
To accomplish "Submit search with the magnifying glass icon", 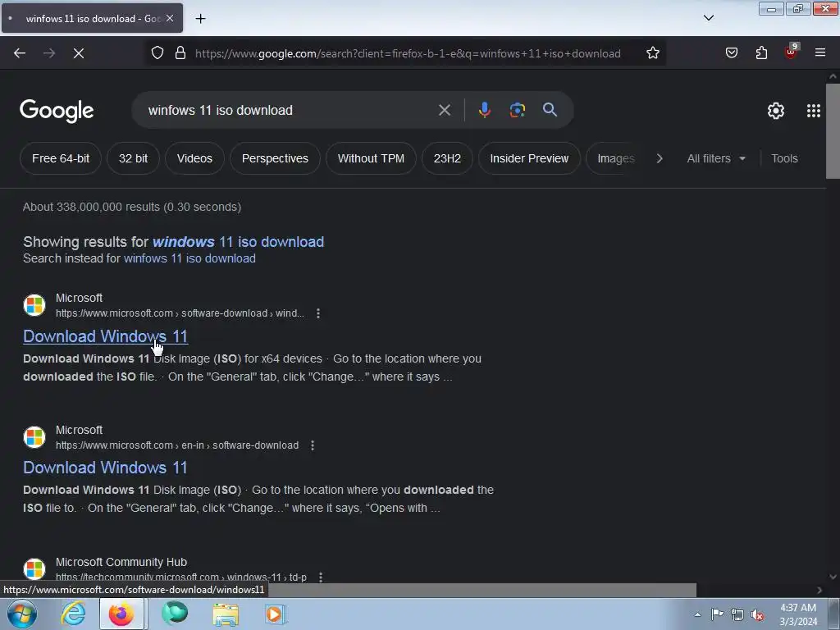I will (x=550, y=110).
